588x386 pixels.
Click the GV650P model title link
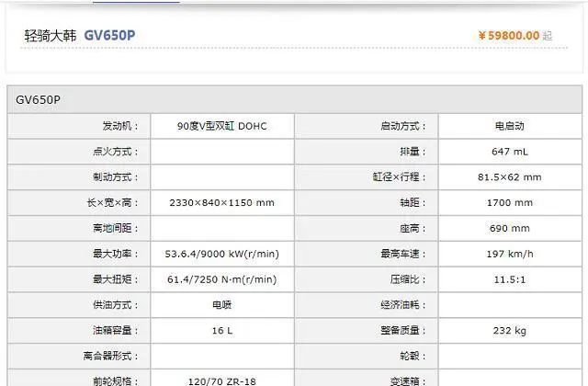pyautogui.click(x=109, y=35)
